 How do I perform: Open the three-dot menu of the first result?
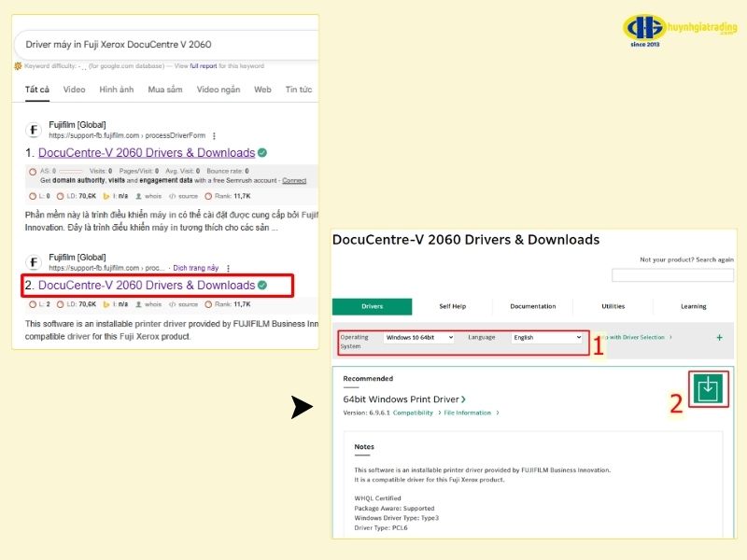(x=214, y=135)
